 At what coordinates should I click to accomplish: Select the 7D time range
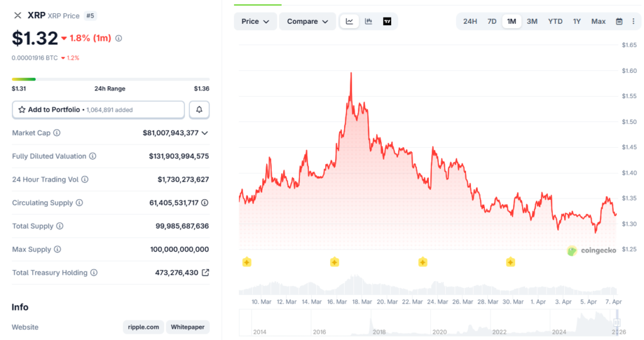tap(492, 21)
